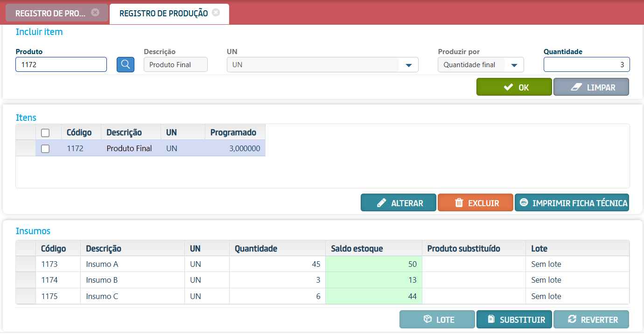Click the pencil icon on ALTERAR
The height and width of the screenshot is (334, 644).
pyautogui.click(x=381, y=203)
